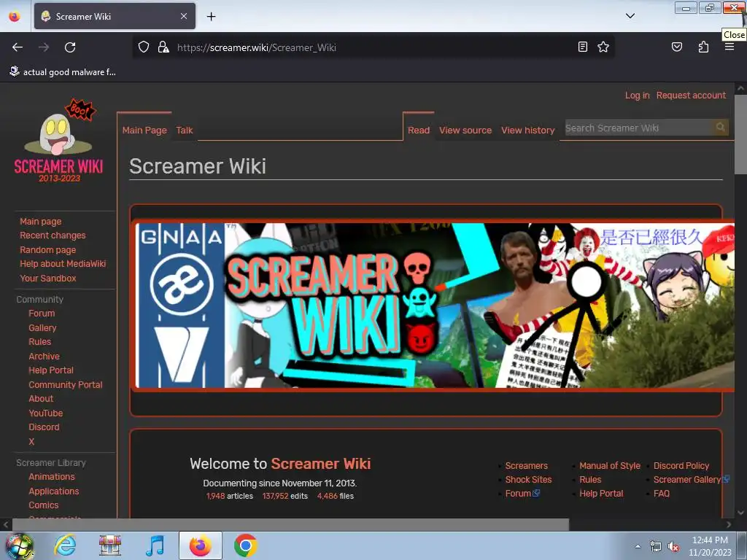This screenshot has height=560, width=747.
Task: Click the vertical scrollbar down arrow
Action: (740, 513)
